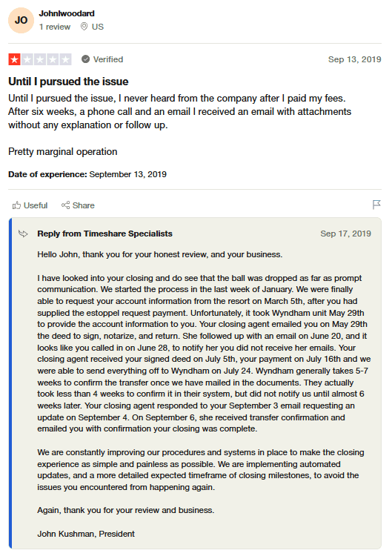Click the Sep 13, 2019 review date

[x=354, y=59]
